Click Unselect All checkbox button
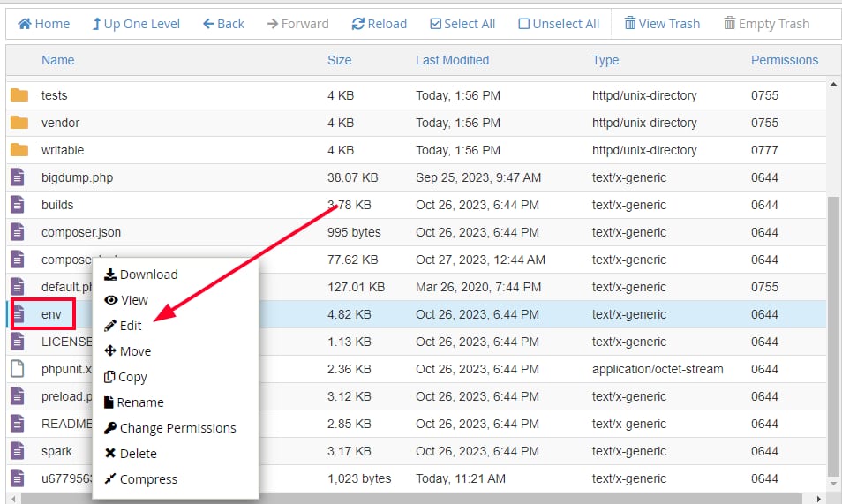 (559, 24)
